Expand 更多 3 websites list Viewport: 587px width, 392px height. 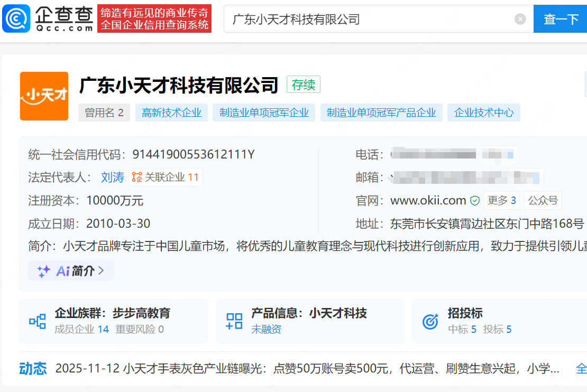pyautogui.click(x=501, y=201)
